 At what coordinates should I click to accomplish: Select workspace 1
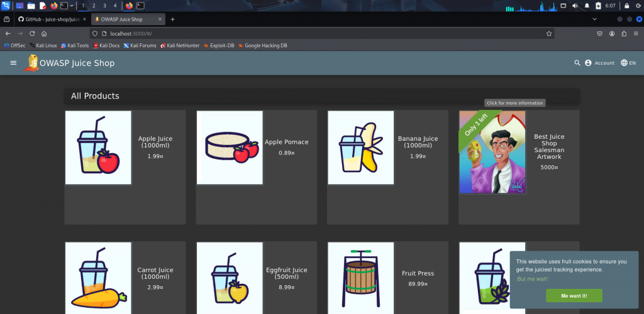click(83, 6)
